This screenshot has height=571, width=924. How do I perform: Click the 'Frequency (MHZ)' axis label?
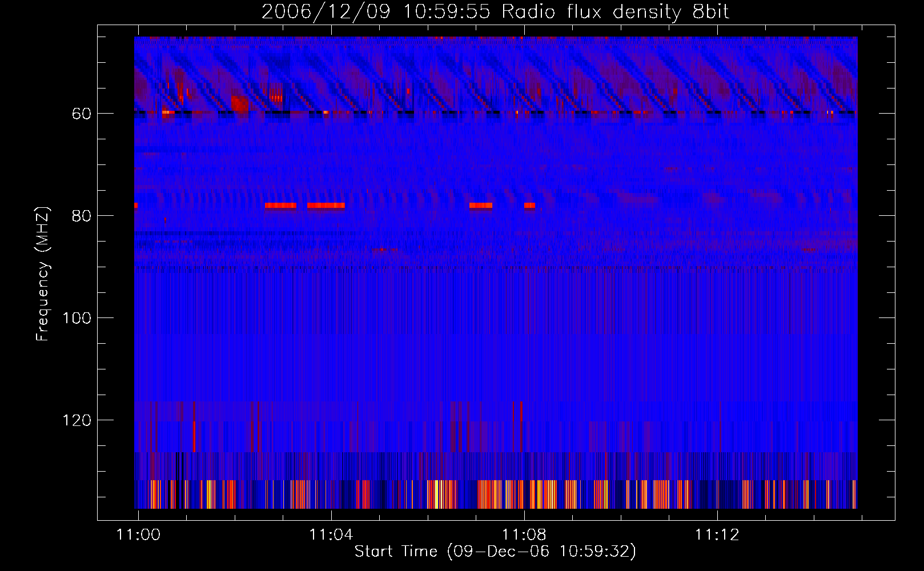click(43, 274)
